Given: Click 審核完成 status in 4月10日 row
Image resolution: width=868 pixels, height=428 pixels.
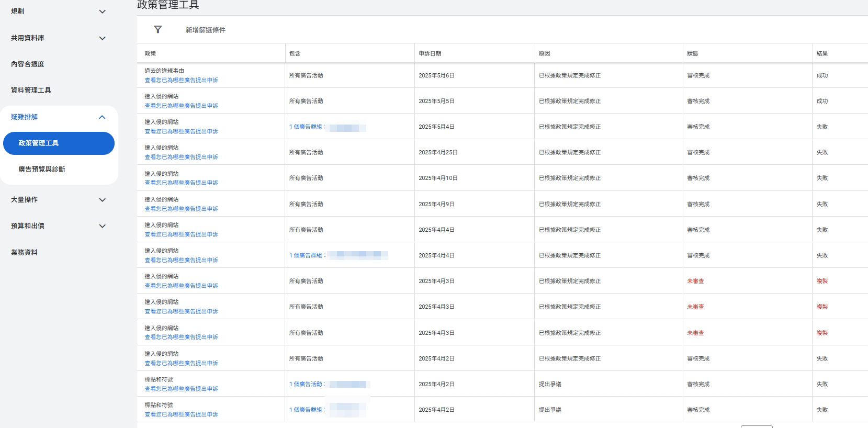Looking at the screenshot, I should (x=698, y=178).
